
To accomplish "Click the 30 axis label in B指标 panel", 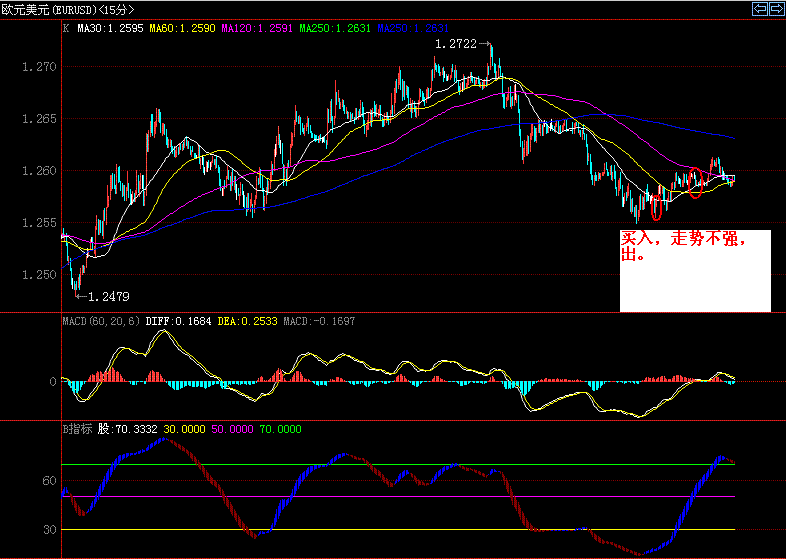I will 49,529.
